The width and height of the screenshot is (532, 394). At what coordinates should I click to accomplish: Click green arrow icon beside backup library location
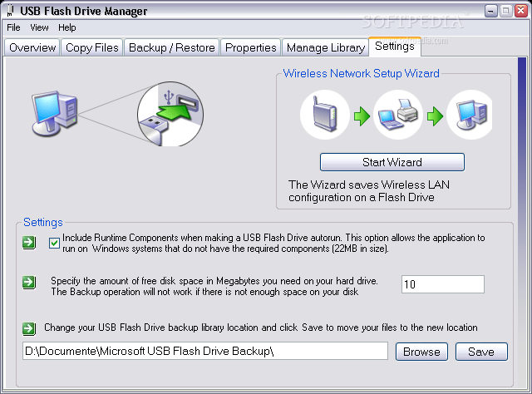(29, 328)
